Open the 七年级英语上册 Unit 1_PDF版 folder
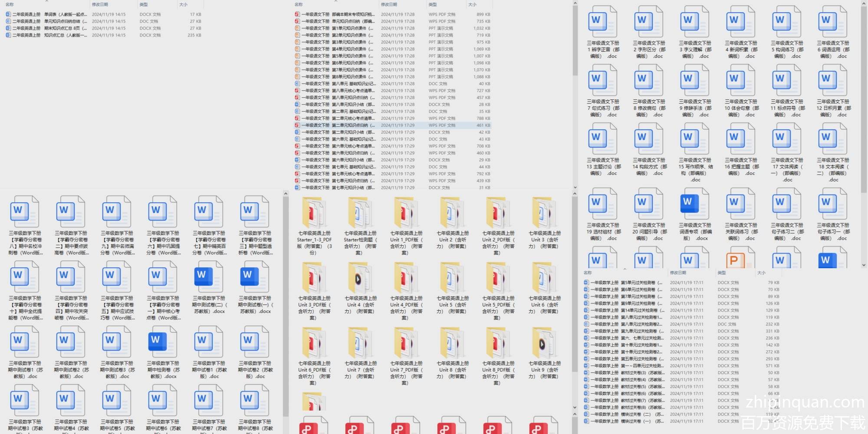The height and width of the screenshot is (434, 868). (406, 213)
